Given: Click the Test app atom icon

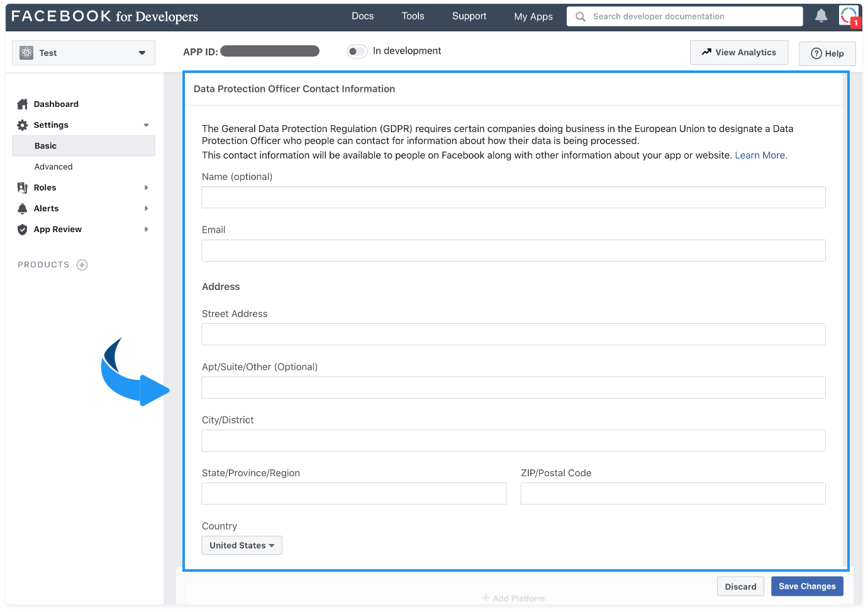Looking at the screenshot, I should point(26,53).
